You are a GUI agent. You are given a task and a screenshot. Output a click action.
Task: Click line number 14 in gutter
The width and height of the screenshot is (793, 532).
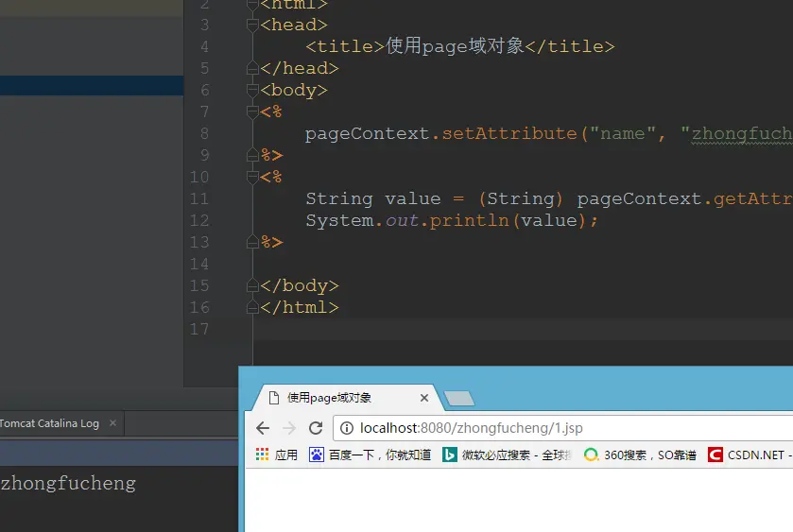click(199, 264)
